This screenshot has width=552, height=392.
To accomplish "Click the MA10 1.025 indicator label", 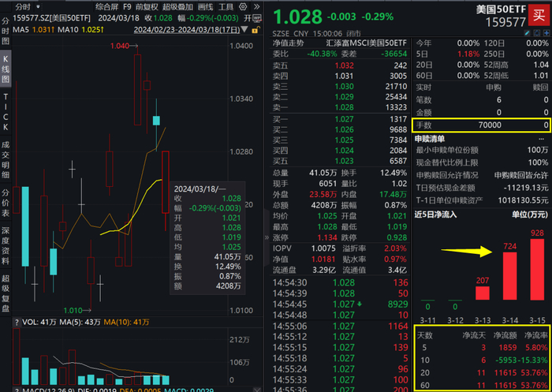I will pyautogui.click(x=81, y=30).
